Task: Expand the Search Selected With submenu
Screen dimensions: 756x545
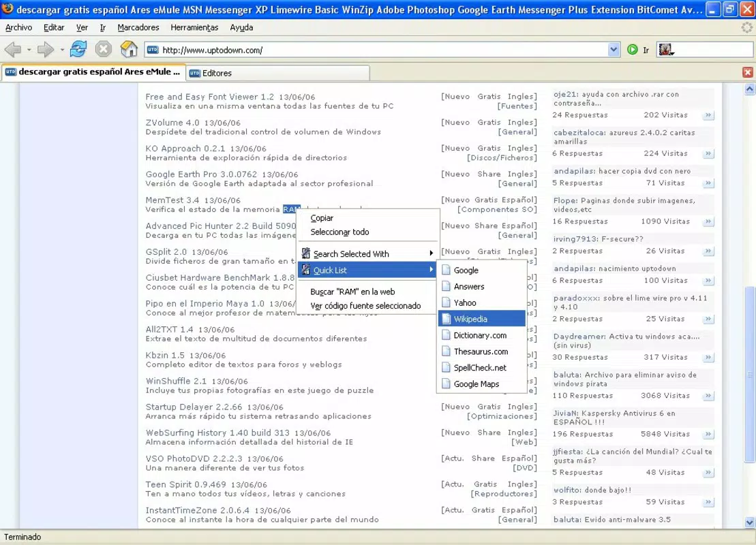Action: tap(431, 253)
